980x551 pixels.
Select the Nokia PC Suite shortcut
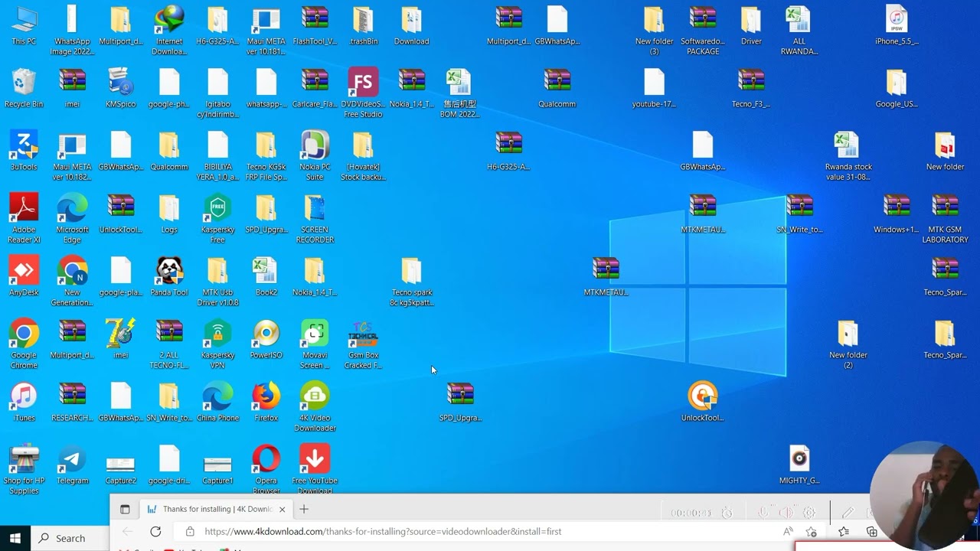(x=315, y=155)
